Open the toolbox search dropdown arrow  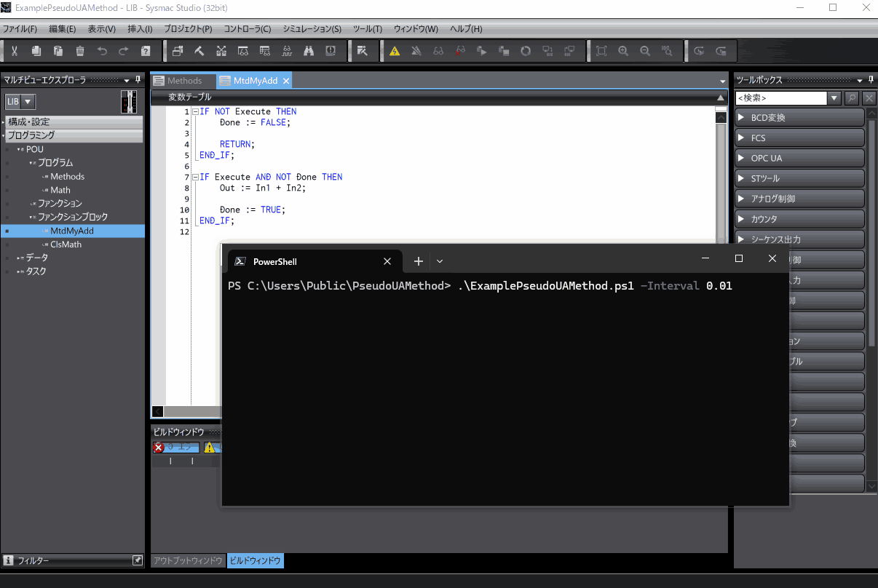tap(834, 98)
